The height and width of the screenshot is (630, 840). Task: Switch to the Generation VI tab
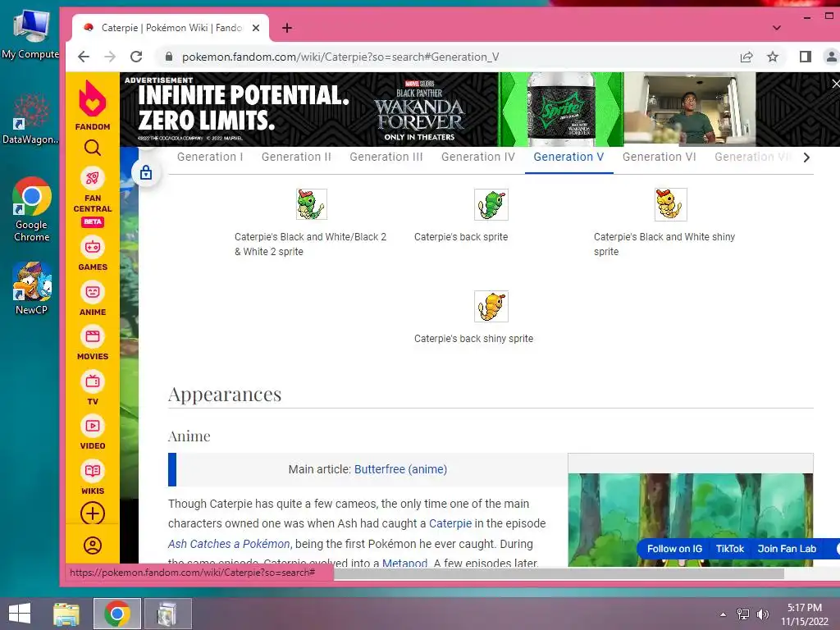[x=659, y=157]
